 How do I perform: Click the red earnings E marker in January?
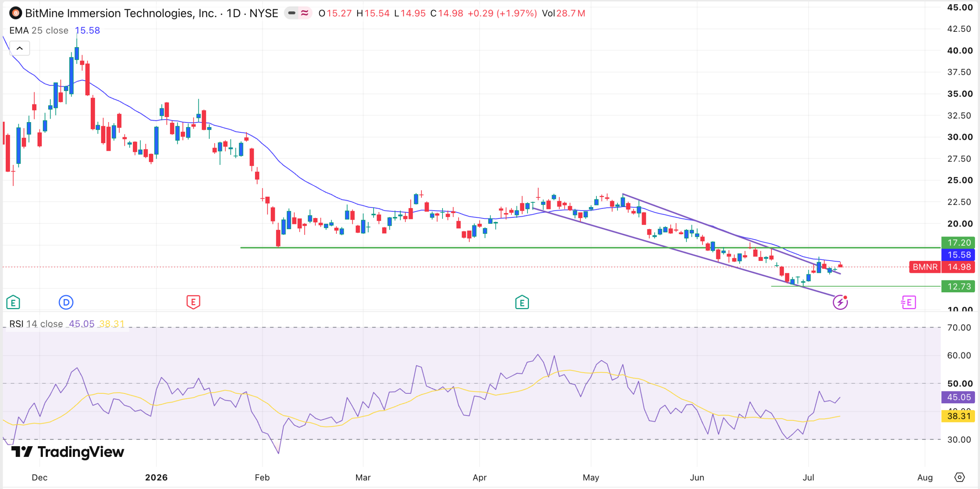[193, 302]
